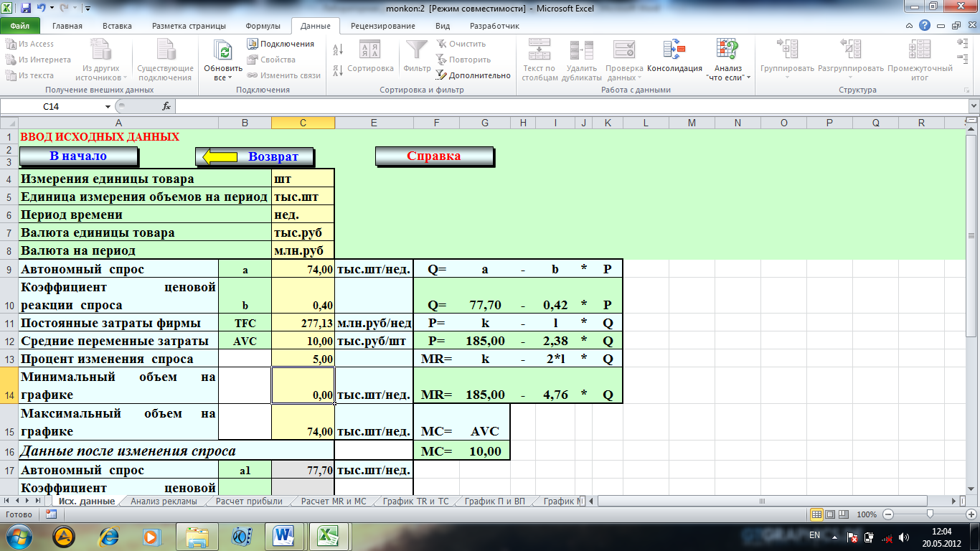Viewport: 980px width, 551px height.
Task: Click the Справка button
Action: pos(434,156)
